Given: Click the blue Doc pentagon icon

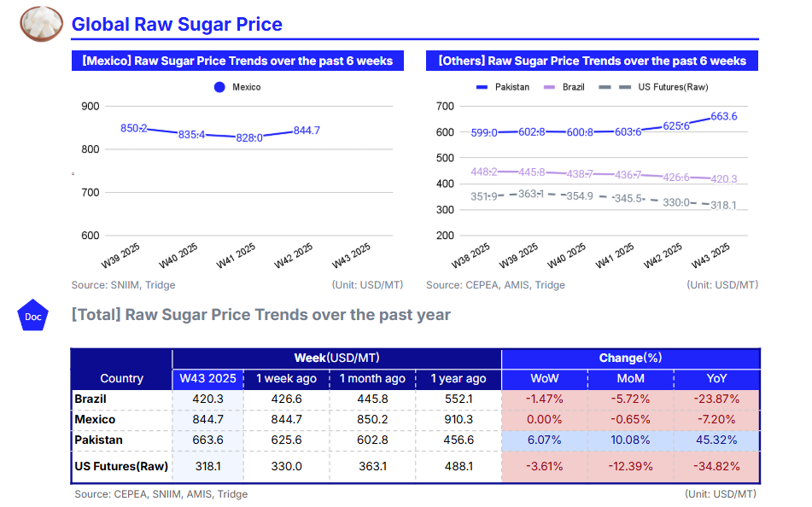Looking at the screenshot, I should pos(32,317).
